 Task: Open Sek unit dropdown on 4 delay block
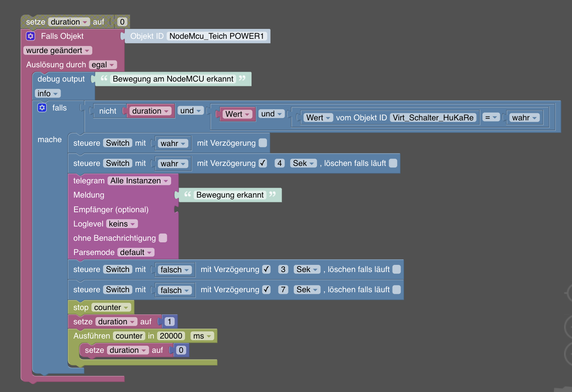(303, 163)
